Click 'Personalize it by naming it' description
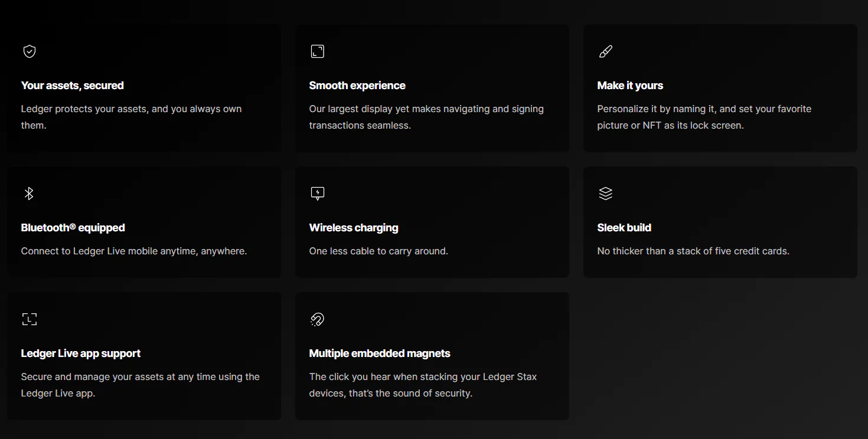868x439 pixels. click(x=704, y=117)
